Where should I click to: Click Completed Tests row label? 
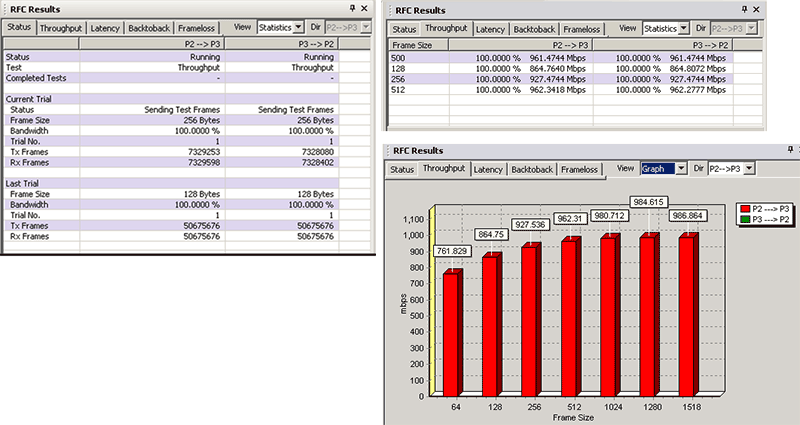click(36, 78)
